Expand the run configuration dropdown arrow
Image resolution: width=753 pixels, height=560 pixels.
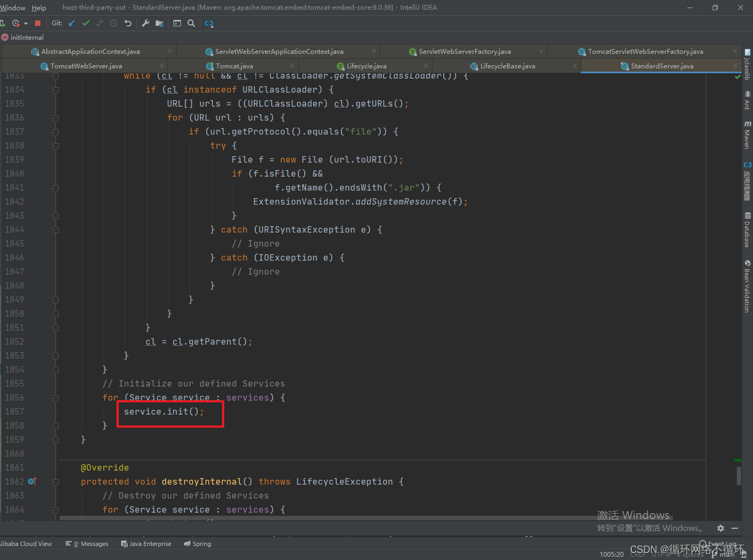pyautogui.click(x=25, y=23)
